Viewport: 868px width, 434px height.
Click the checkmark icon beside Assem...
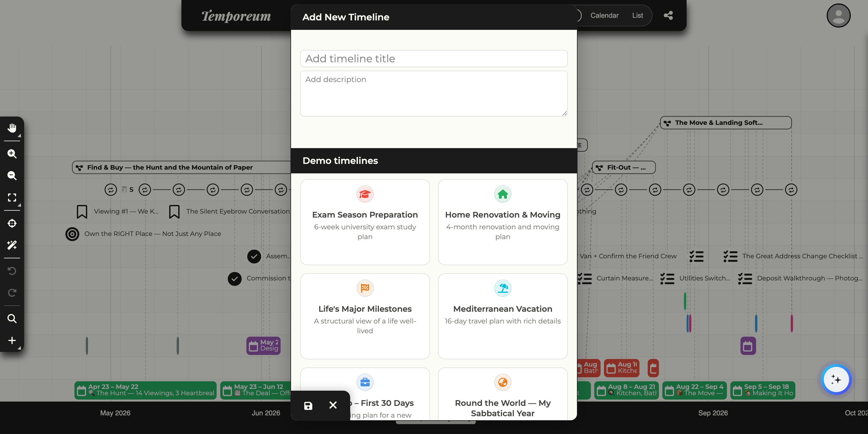(x=254, y=256)
